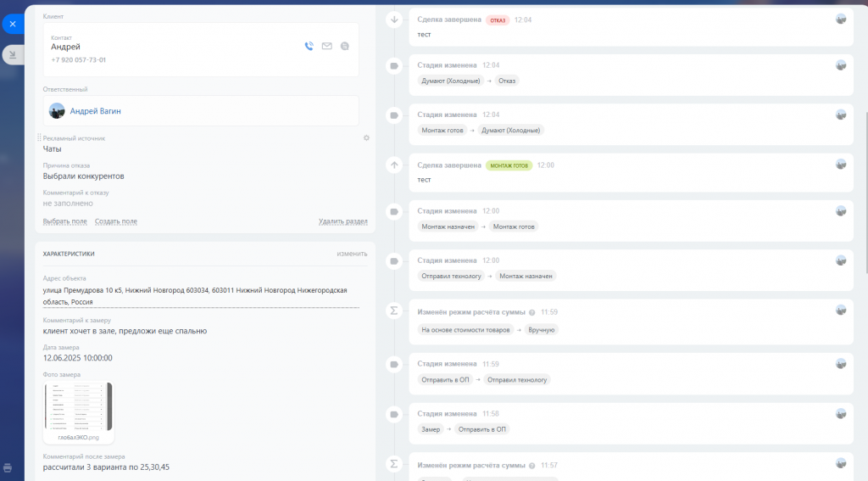Click the drag handle beside Рекламный источник
The width and height of the screenshot is (868, 481).
pyautogui.click(x=39, y=137)
